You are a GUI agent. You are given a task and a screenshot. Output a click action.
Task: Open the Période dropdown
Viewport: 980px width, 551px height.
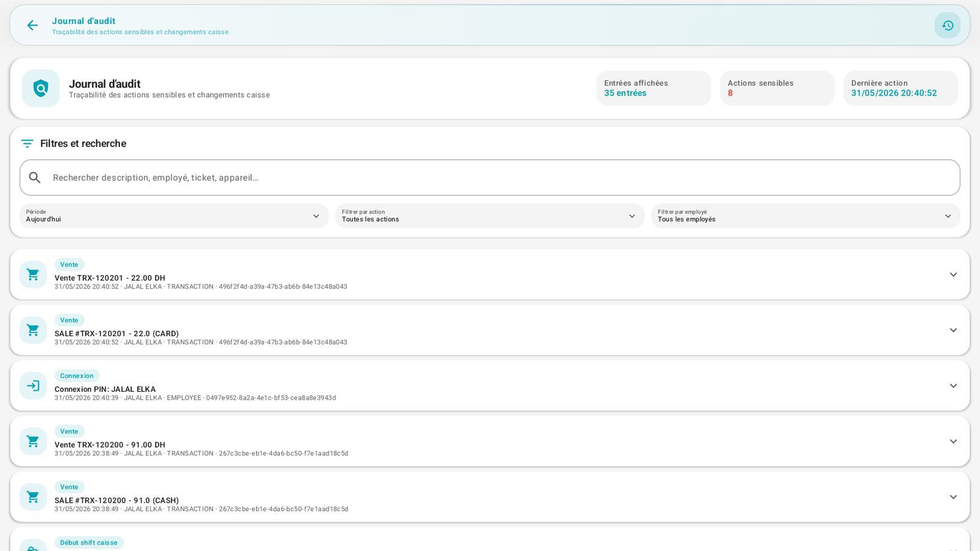(x=174, y=216)
